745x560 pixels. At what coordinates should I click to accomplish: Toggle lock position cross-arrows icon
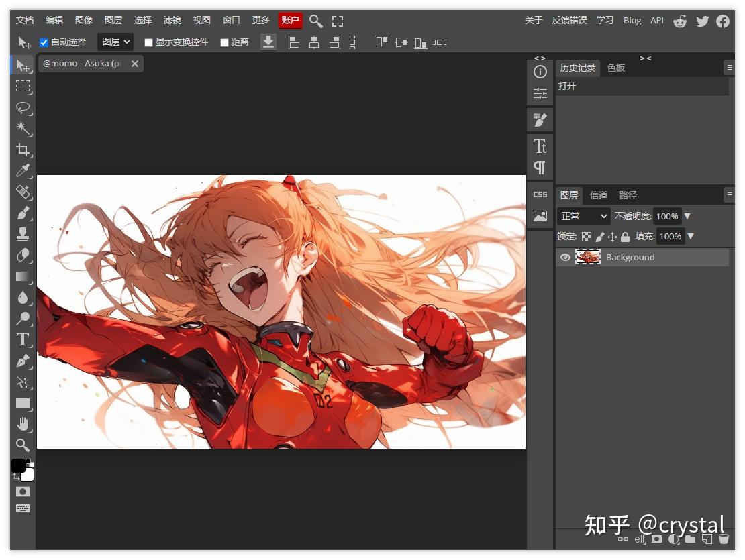tap(612, 237)
